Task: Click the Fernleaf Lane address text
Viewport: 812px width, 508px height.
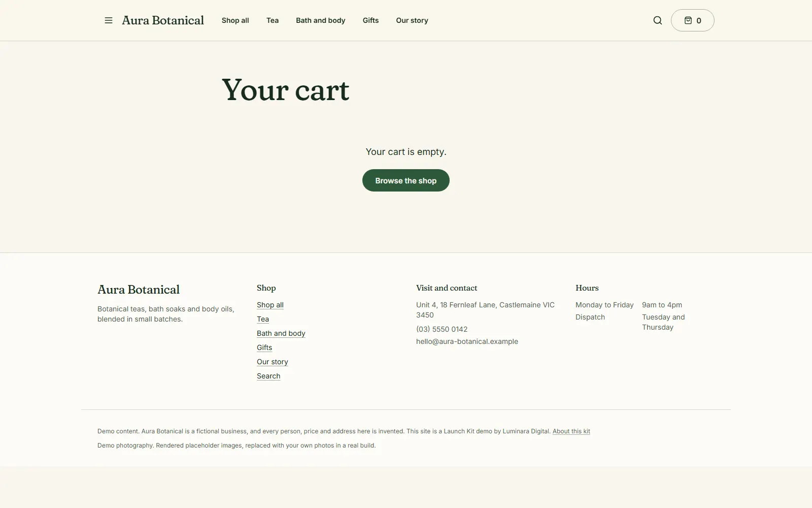Action: pos(486,310)
